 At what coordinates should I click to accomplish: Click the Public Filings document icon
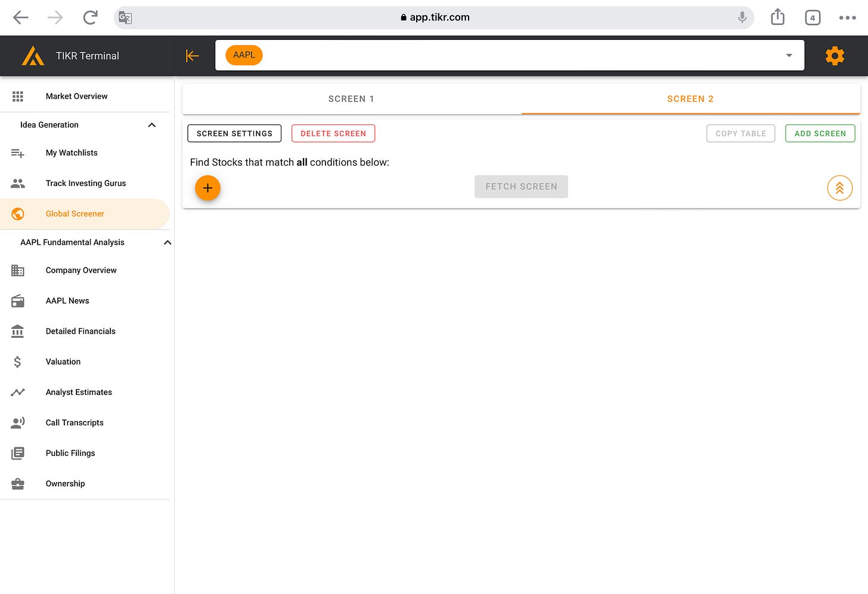coord(18,453)
